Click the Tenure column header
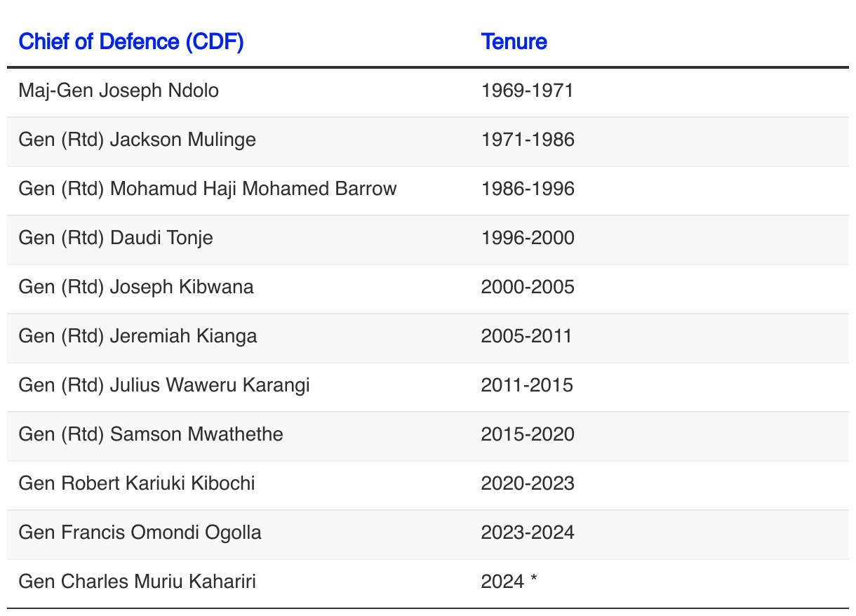Image resolution: width=856 pixels, height=616 pixels. point(514,42)
